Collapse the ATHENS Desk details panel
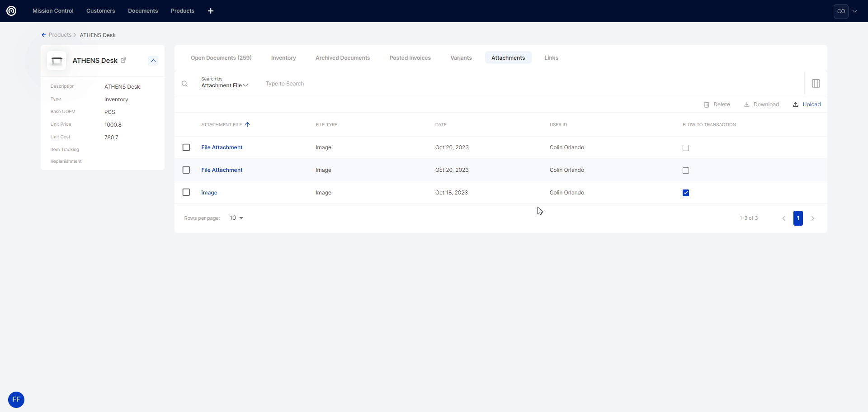The width and height of the screenshot is (868, 412). 153,61
